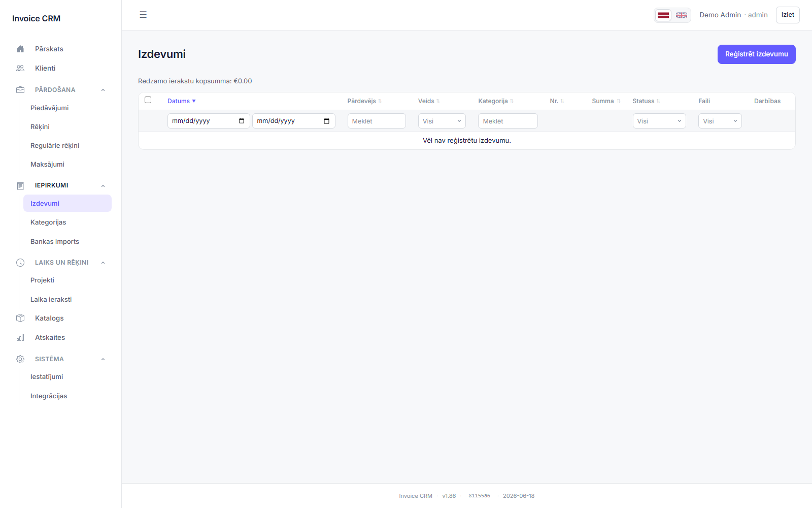812x508 pixels.
Task: Click the Sistēma gear icon
Action: [20, 359]
